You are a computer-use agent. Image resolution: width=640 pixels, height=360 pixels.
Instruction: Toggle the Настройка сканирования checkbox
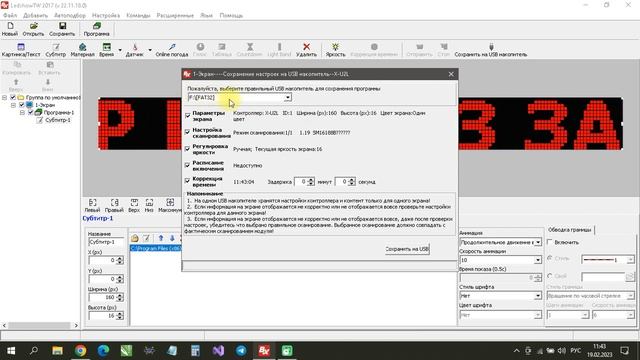188,132
